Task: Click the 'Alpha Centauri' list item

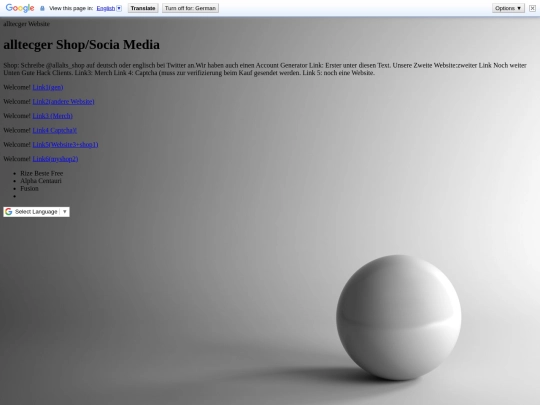Action: [41, 181]
